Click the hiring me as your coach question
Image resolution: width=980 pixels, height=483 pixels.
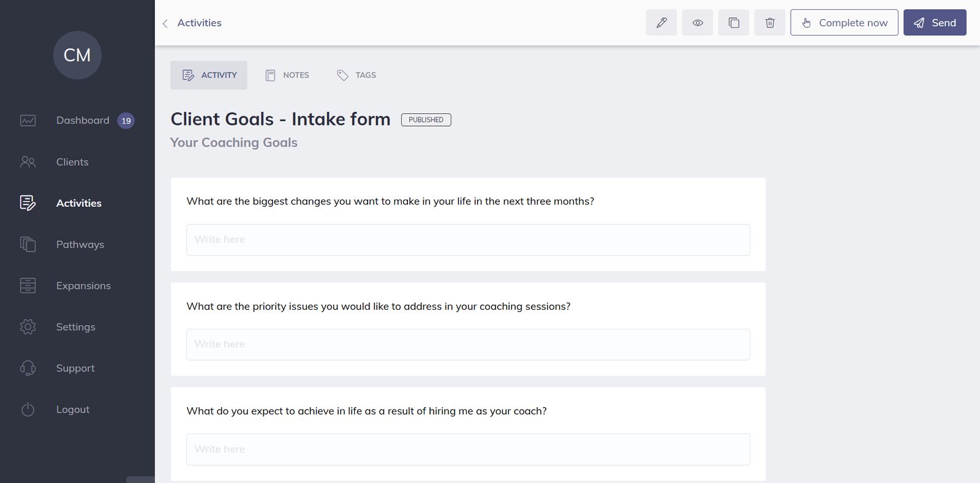pyautogui.click(x=366, y=411)
